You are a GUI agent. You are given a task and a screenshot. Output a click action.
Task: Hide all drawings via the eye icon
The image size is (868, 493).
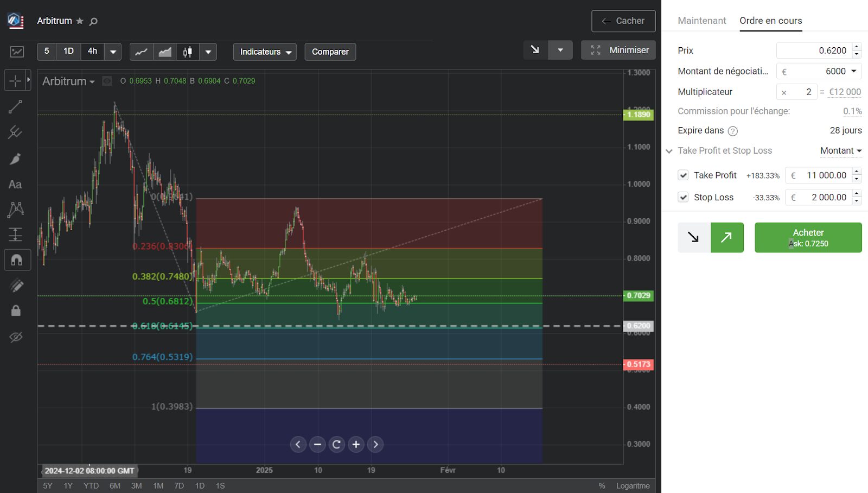pyautogui.click(x=16, y=337)
